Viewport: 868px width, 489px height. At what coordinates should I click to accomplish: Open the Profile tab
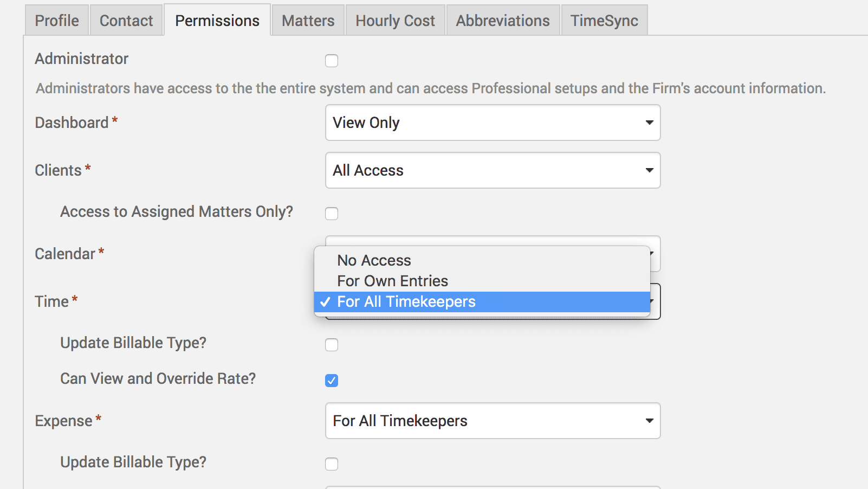pos(57,21)
